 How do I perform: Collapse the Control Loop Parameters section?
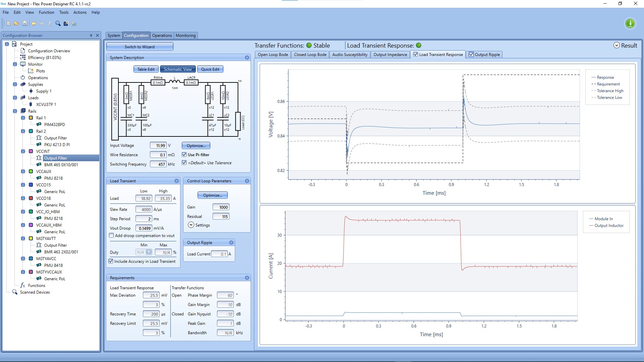pos(247,181)
